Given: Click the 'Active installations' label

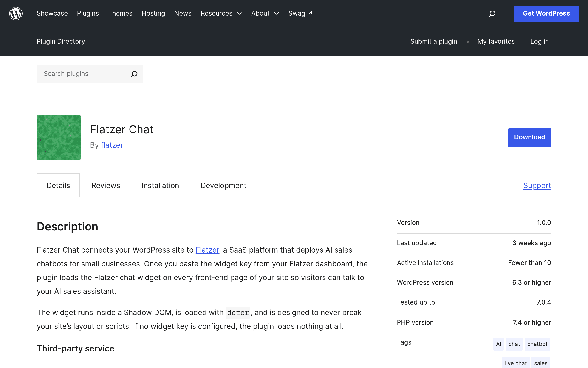Looking at the screenshot, I should (425, 263).
